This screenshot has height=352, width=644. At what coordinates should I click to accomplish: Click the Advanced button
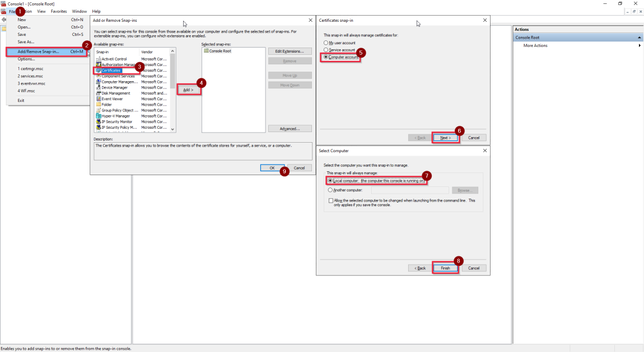(x=290, y=128)
